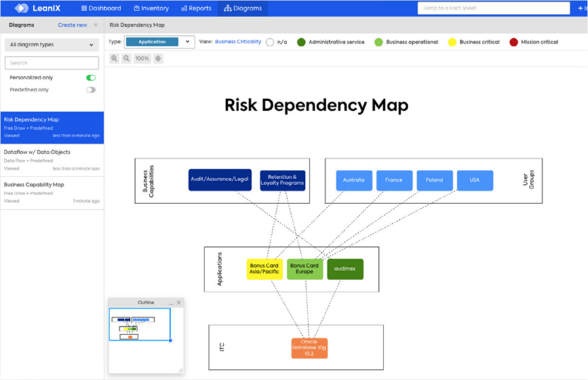Click the Risk Dependency Map breadcrumb
The height and width of the screenshot is (380, 588).
pyautogui.click(x=137, y=25)
